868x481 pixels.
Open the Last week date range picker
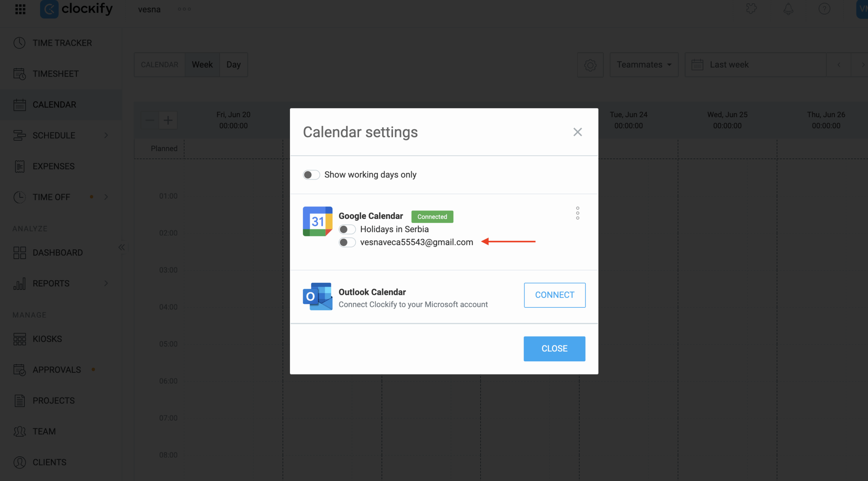pos(755,64)
